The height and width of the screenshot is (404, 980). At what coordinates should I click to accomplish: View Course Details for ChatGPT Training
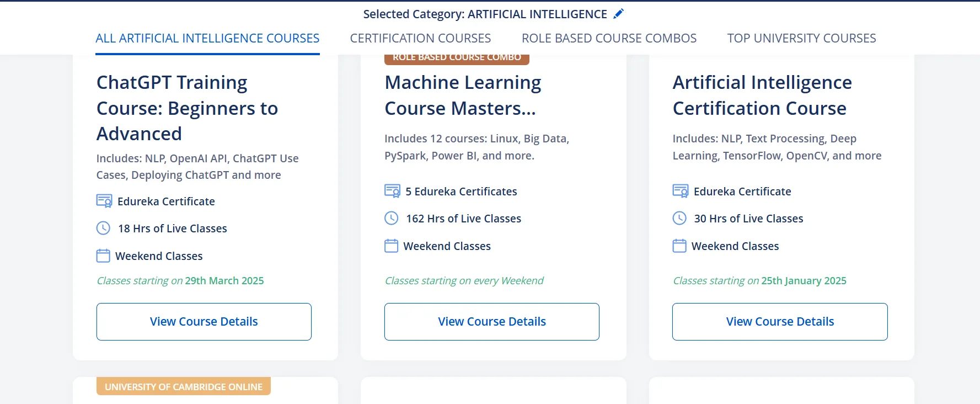[x=204, y=322]
